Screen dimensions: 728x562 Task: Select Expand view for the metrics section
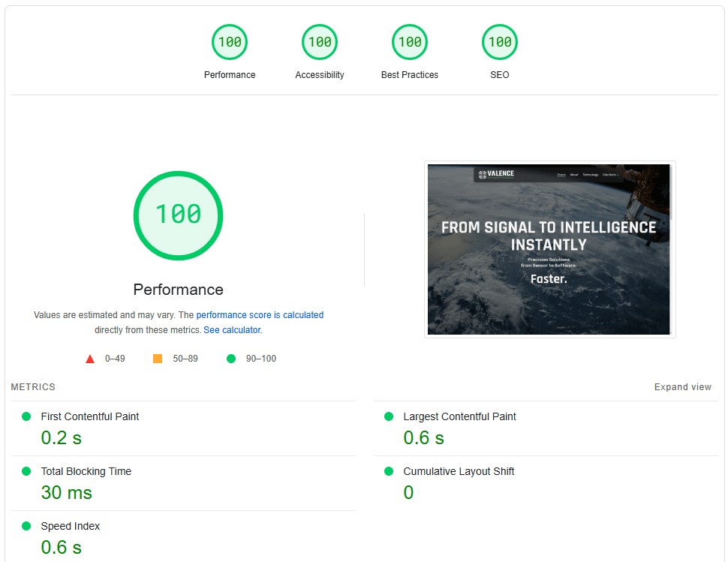tap(682, 386)
